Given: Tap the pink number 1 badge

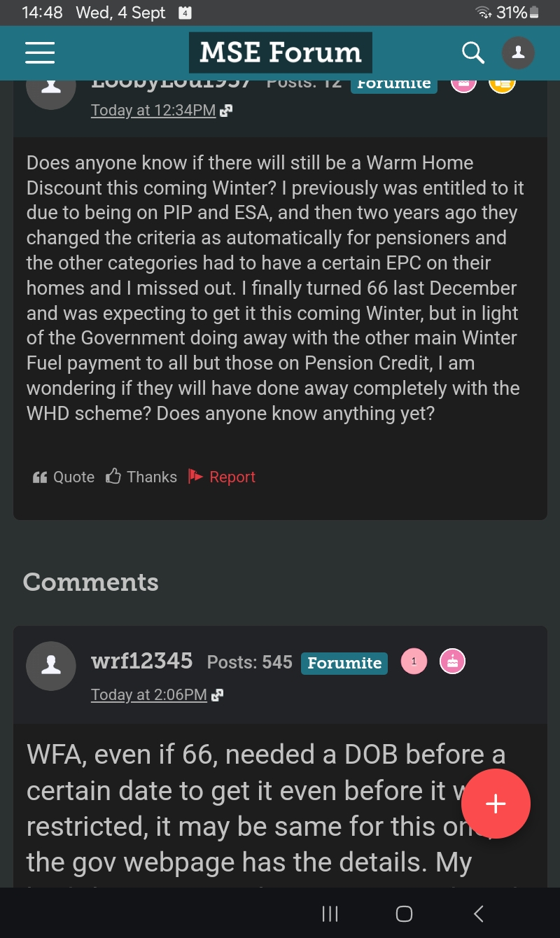Looking at the screenshot, I should click(x=414, y=661).
